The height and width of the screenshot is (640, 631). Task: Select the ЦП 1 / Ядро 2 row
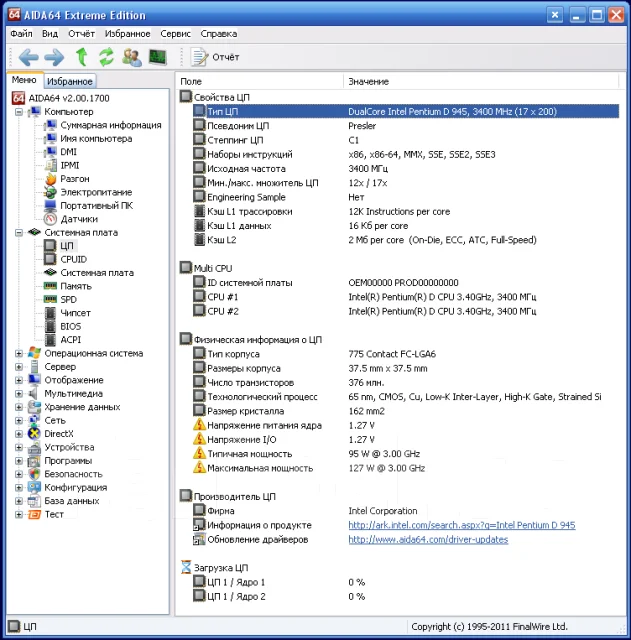click(406, 597)
